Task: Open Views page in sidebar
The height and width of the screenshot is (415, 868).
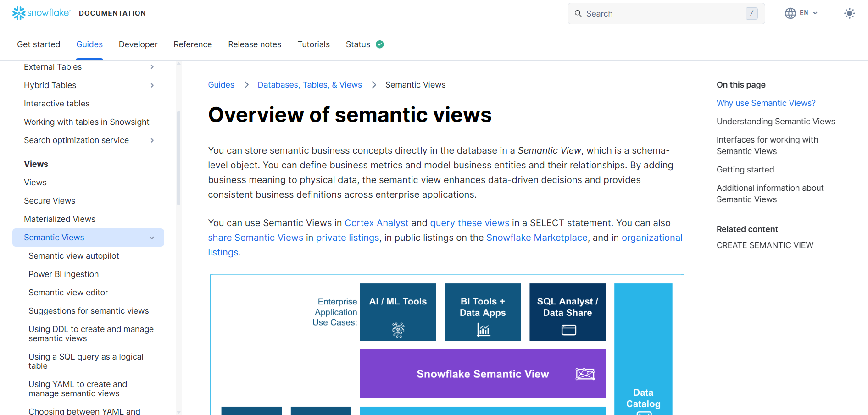Action: pos(35,183)
